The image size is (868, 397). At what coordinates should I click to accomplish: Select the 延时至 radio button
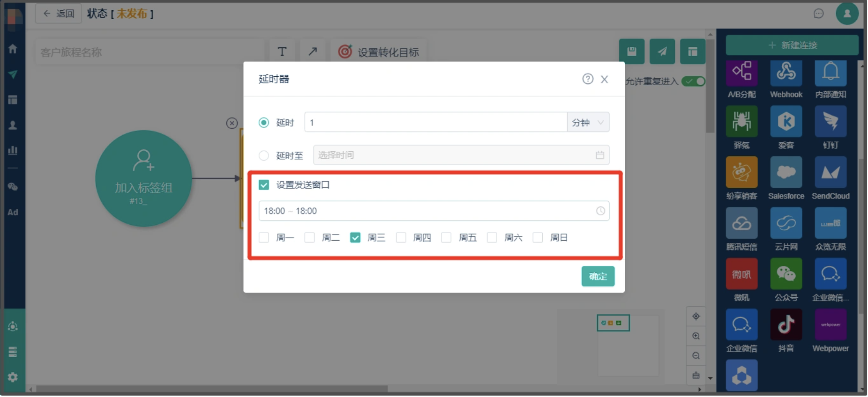click(x=264, y=155)
